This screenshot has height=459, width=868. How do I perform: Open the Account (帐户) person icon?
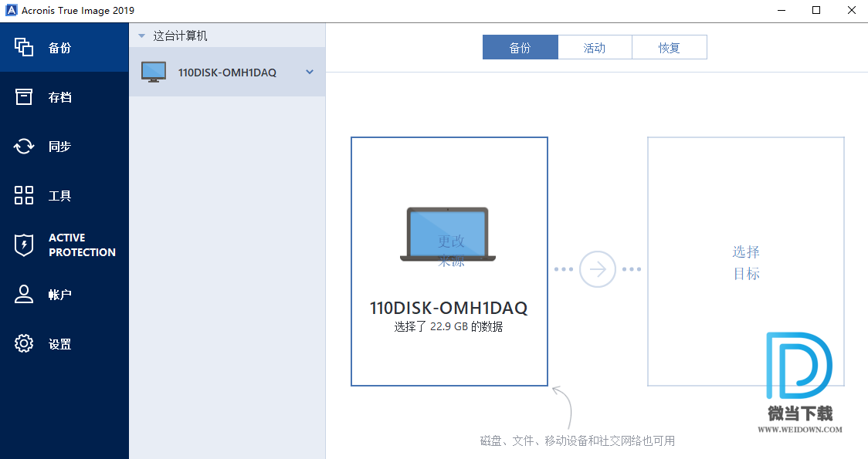(24, 294)
